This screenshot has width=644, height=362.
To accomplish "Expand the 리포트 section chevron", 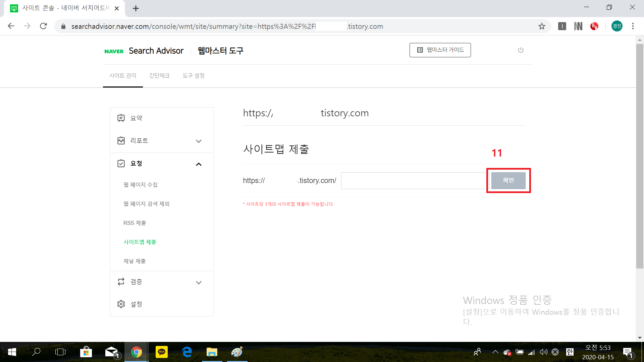I will tap(199, 141).
